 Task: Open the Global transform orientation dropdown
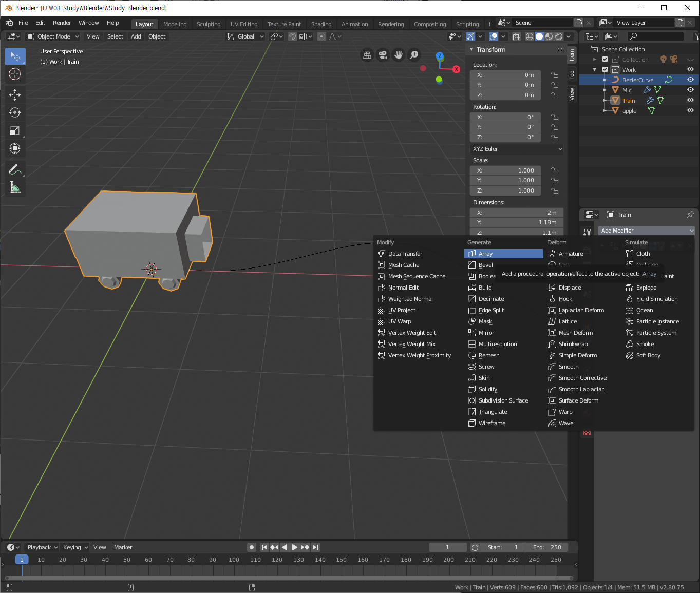[245, 36]
